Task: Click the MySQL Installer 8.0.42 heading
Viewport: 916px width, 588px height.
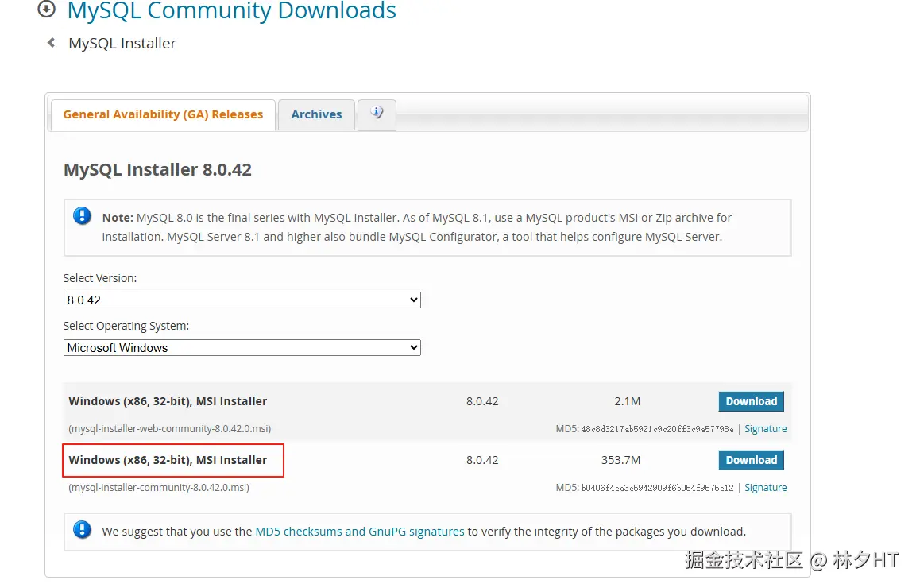Action: point(157,169)
